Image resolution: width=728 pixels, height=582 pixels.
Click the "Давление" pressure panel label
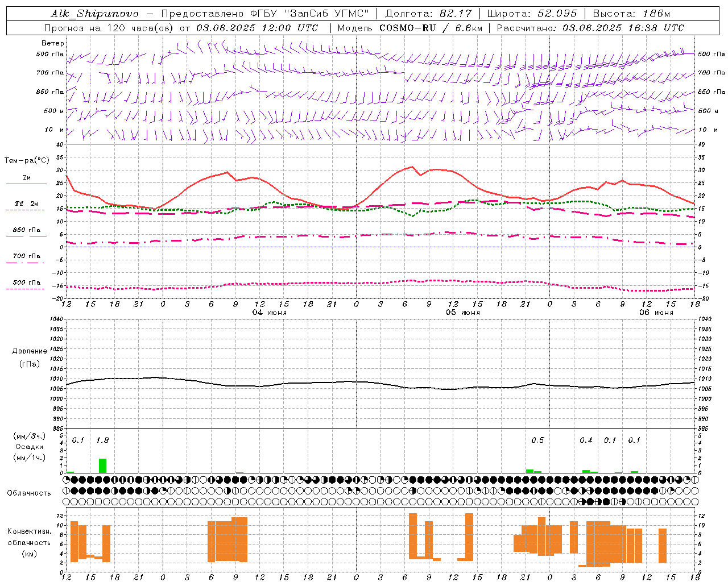[30, 351]
